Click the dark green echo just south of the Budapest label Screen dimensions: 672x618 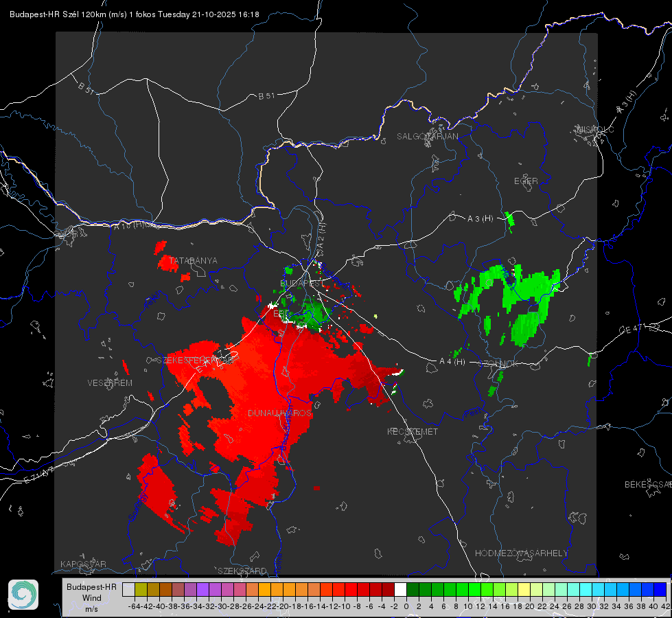tap(312, 315)
